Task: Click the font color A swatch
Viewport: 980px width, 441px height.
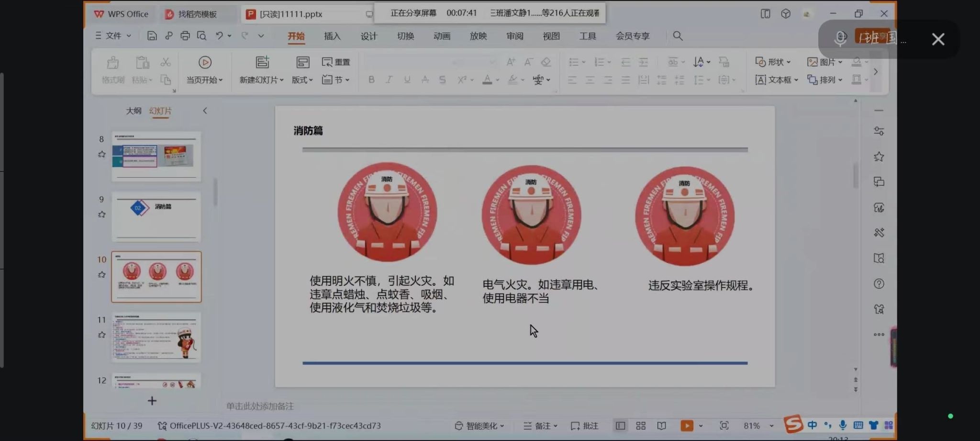Action: [x=487, y=80]
